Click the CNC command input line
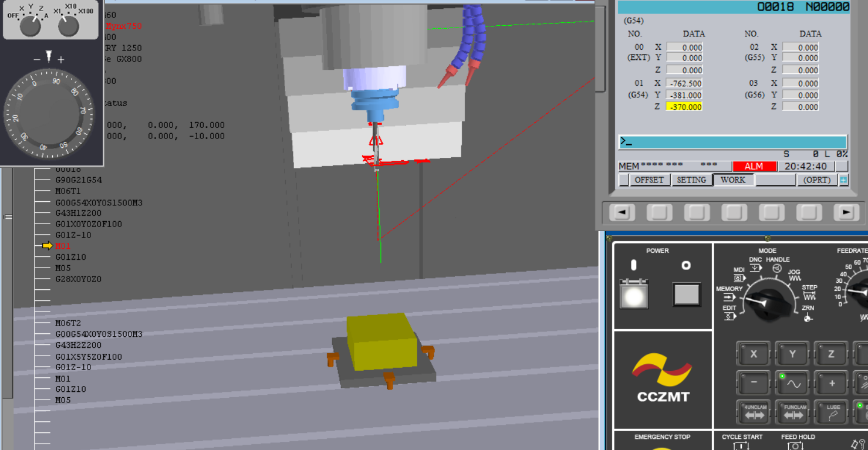The width and height of the screenshot is (868, 450). (733, 141)
